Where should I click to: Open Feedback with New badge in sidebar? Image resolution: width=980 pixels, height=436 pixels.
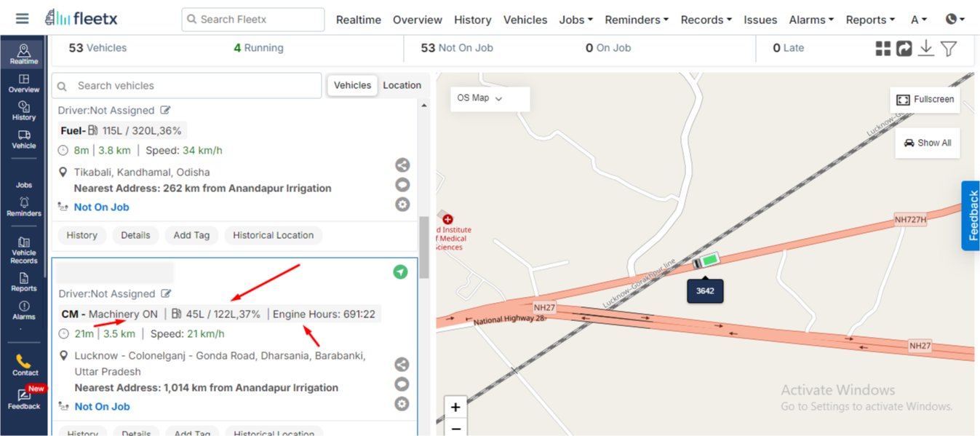click(24, 399)
